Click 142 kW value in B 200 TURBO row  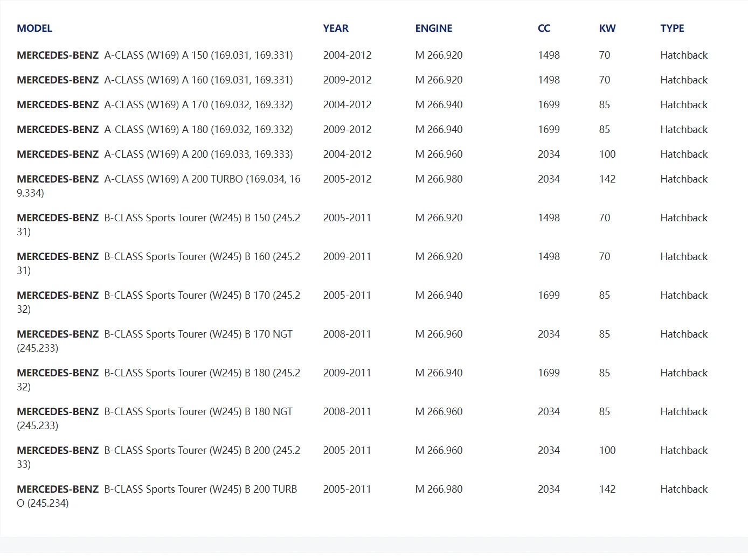[607, 489]
